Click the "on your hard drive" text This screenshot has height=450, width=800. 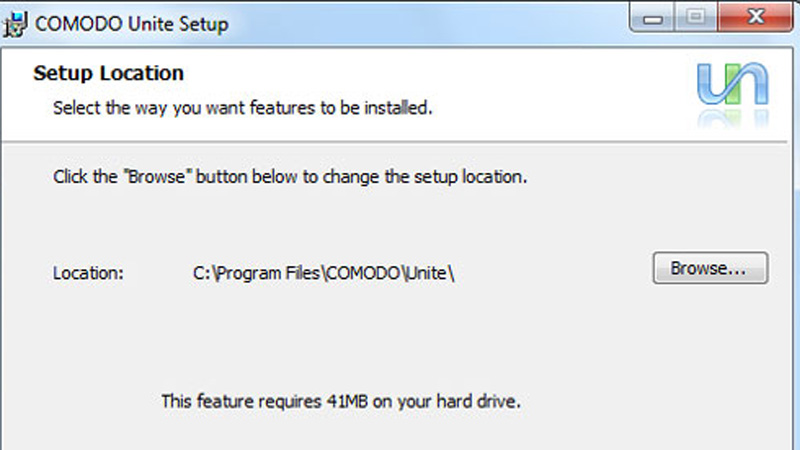446,402
